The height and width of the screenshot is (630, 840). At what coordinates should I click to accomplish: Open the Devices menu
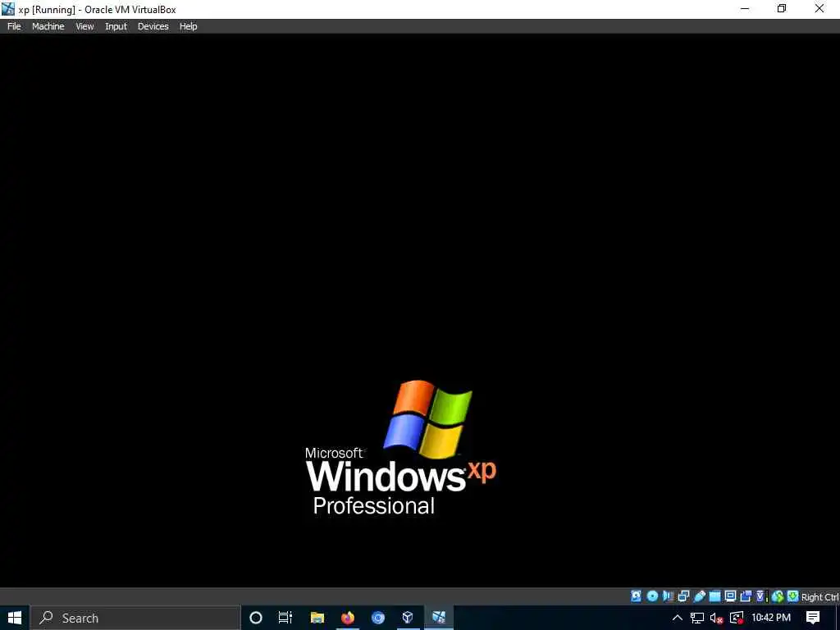pos(153,26)
